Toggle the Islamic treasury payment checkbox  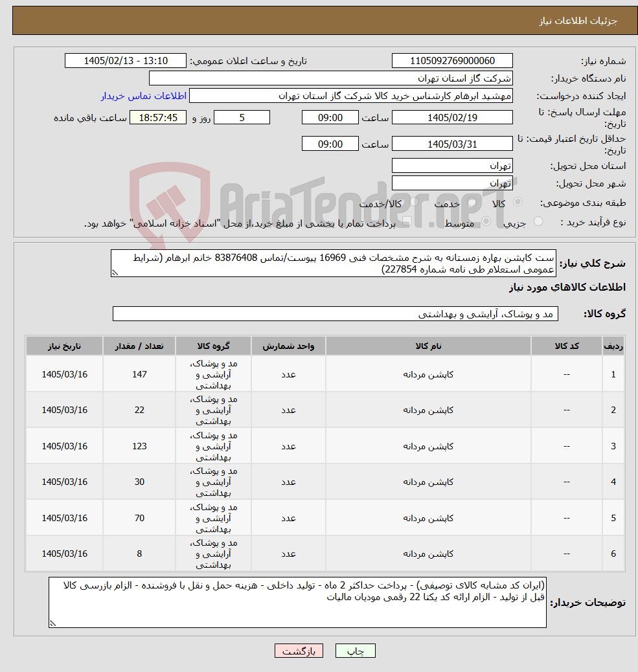click(x=407, y=221)
